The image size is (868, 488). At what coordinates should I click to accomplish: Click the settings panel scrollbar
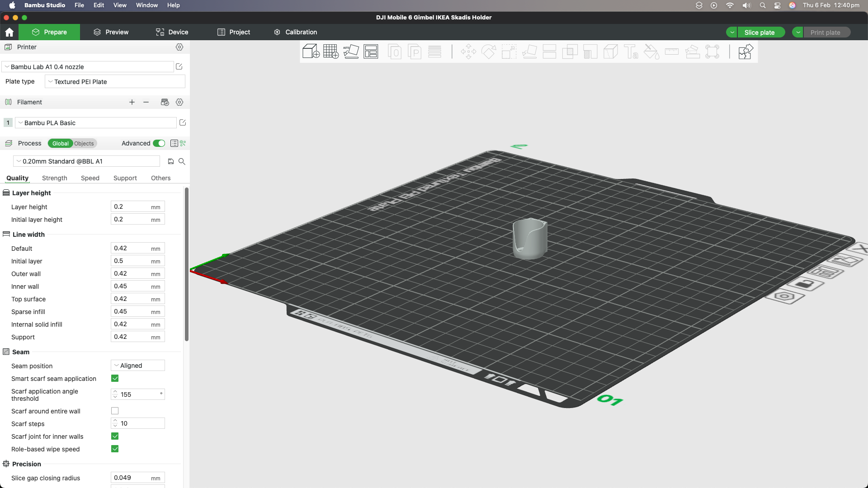[187, 265]
